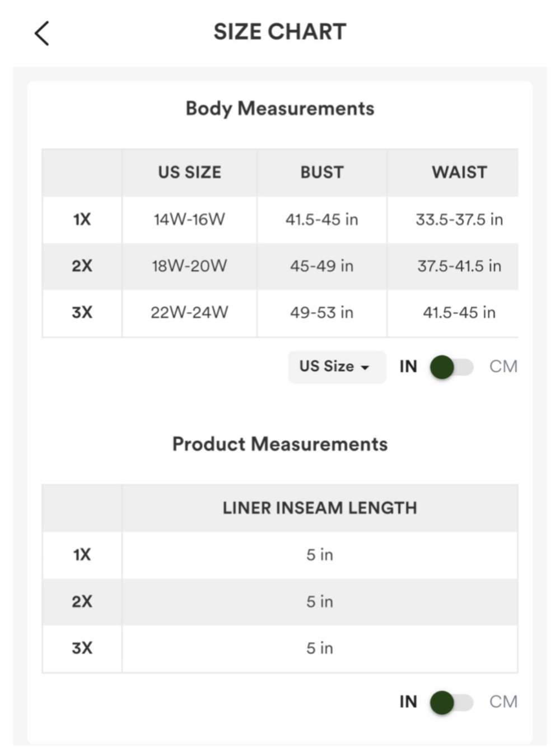
Task: Select the 1X row in Body Measurements
Action: [280, 220]
